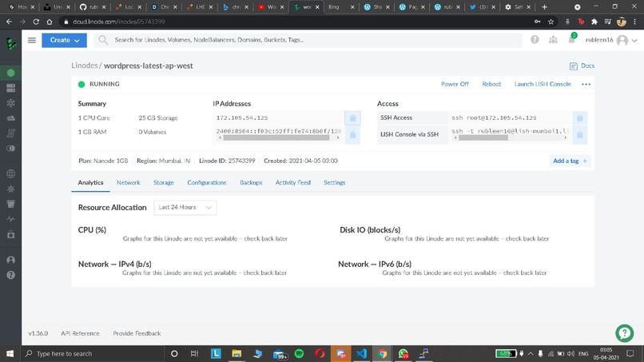Open Managed lock icon in sidebar

[10, 234]
